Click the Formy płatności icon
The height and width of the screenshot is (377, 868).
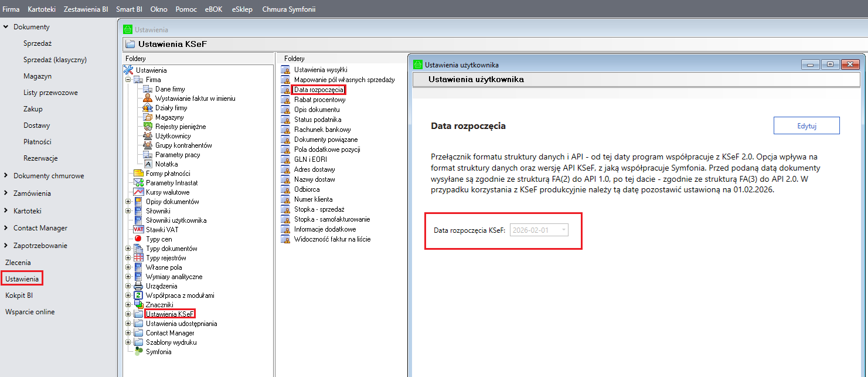tap(138, 174)
